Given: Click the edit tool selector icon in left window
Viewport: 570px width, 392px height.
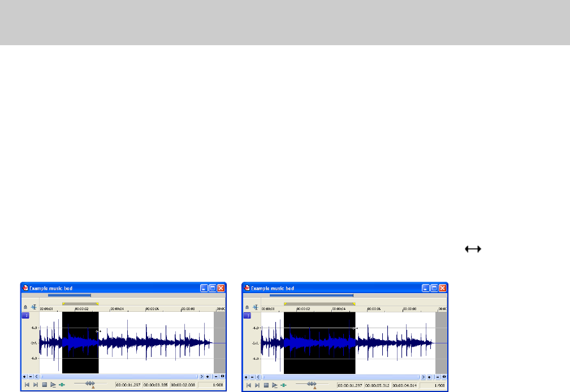Looking at the screenshot, I should [34, 307].
